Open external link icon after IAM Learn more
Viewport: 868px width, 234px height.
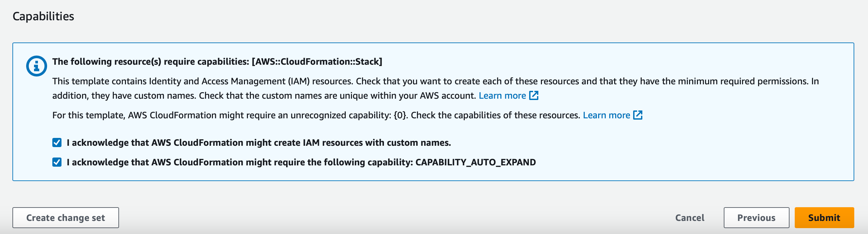534,96
